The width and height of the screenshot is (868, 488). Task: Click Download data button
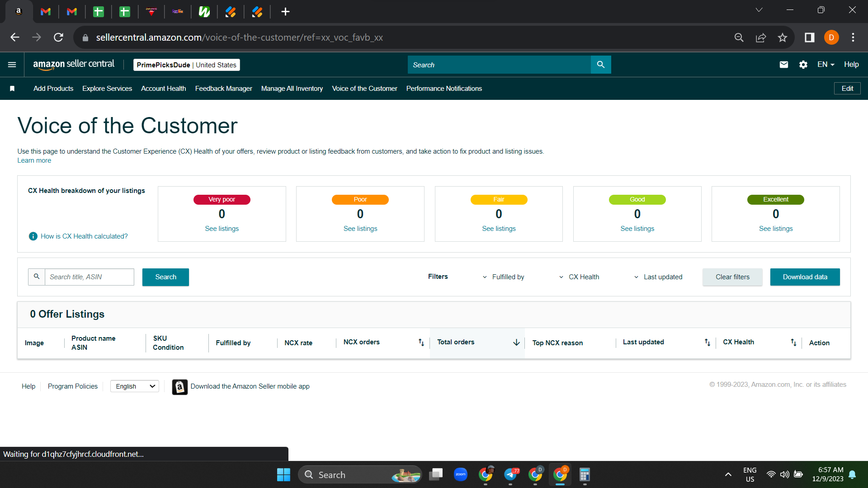805,277
